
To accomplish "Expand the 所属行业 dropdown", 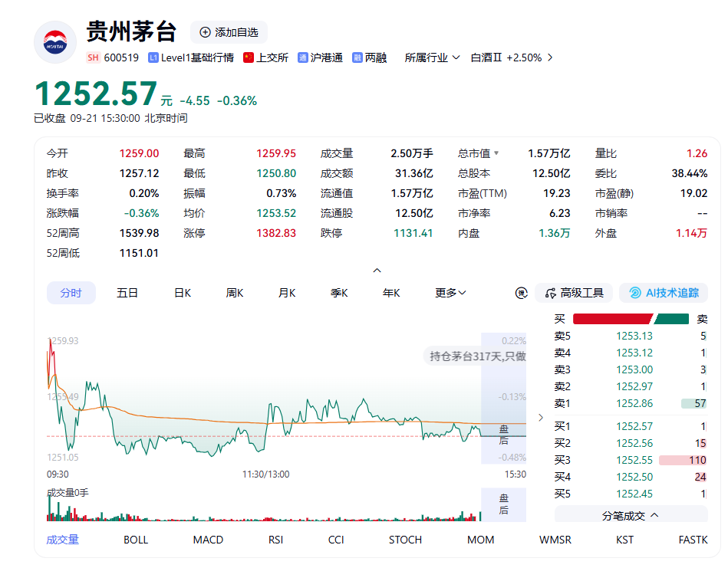I will pos(432,57).
